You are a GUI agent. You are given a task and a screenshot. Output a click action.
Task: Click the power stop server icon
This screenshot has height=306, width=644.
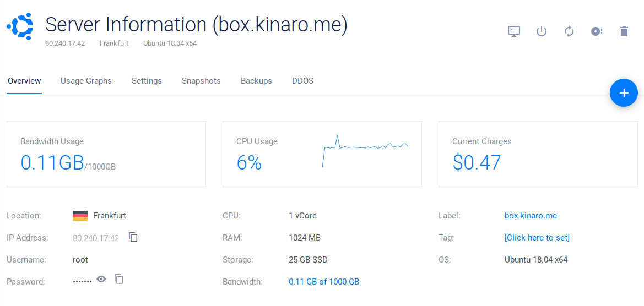click(x=542, y=31)
